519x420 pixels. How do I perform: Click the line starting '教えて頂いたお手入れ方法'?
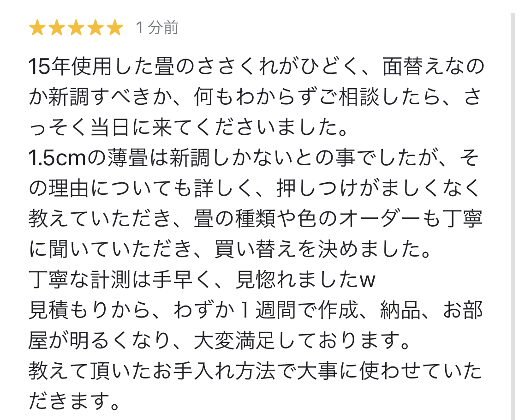click(x=255, y=371)
